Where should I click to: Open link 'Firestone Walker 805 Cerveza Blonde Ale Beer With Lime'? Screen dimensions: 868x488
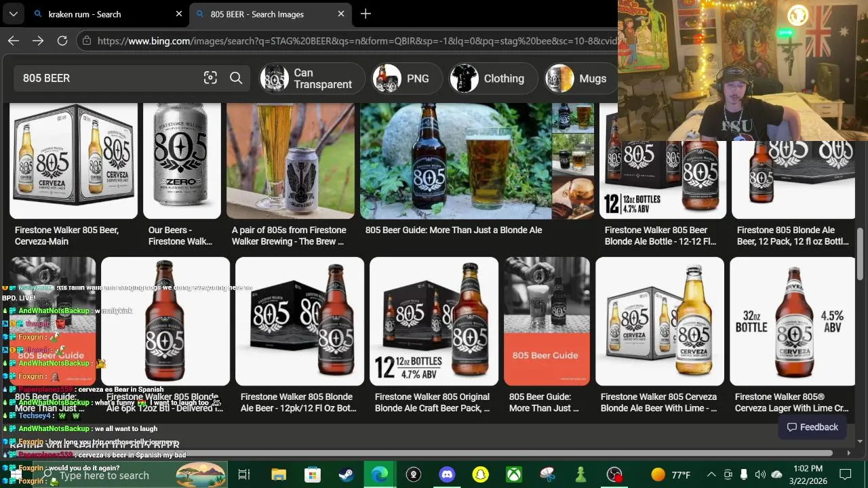(x=658, y=403)
